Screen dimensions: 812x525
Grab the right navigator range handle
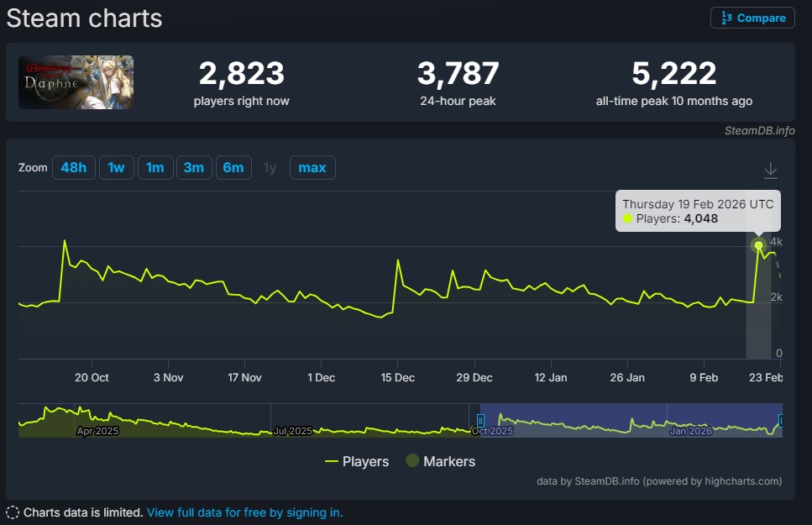coord(780,420)
